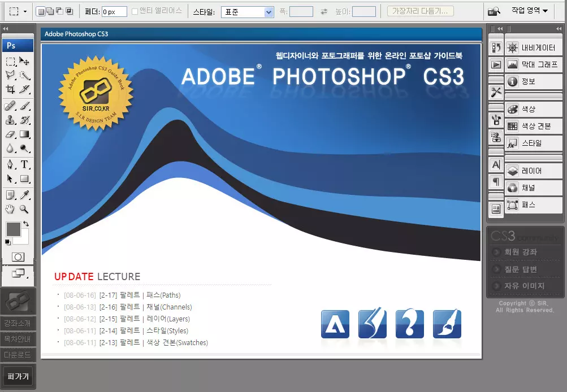Click the 다운로드 sidebar button
The height and width of the screenshot is (392, 567).
[x=18, y=355]
